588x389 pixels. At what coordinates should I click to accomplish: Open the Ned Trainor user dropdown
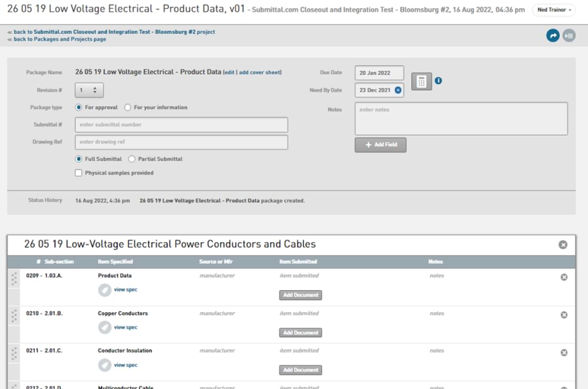pyautogui.click(x=554, y=10)
